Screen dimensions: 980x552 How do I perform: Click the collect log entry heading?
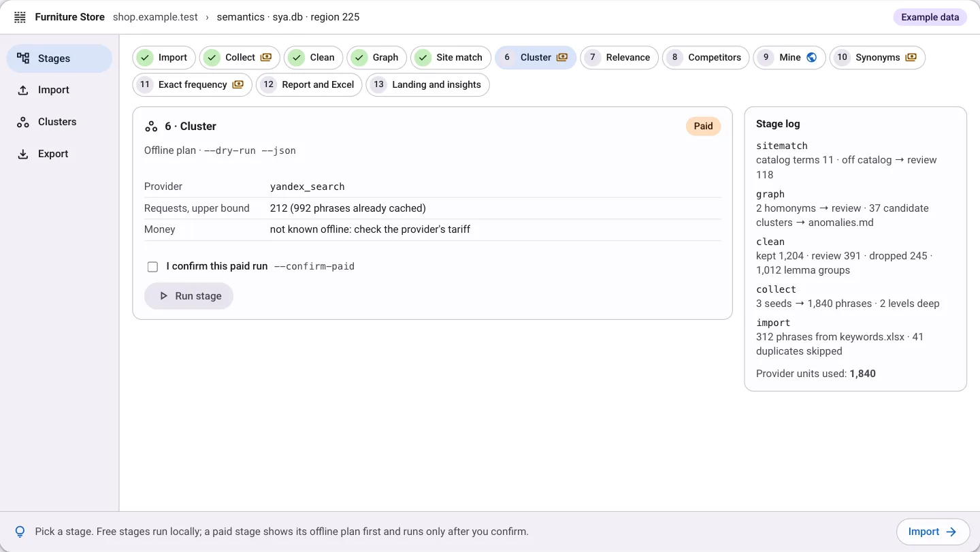(776, 289)
